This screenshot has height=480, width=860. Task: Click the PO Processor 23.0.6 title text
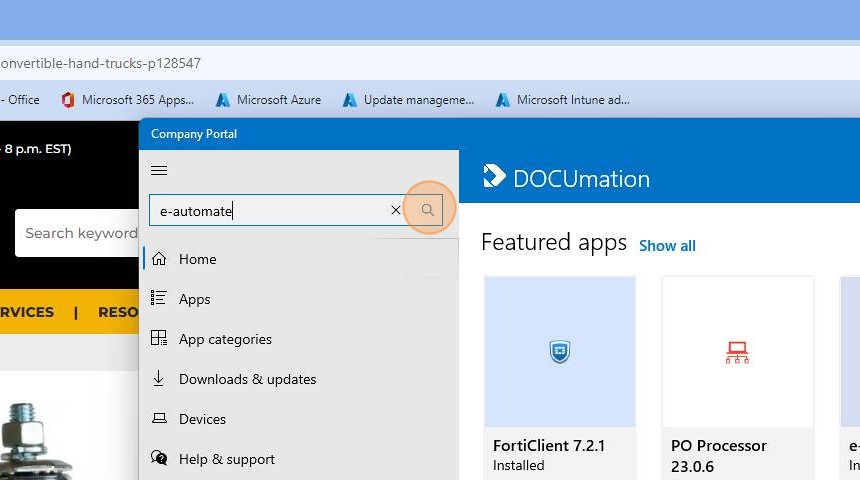[x=718, y=456]
